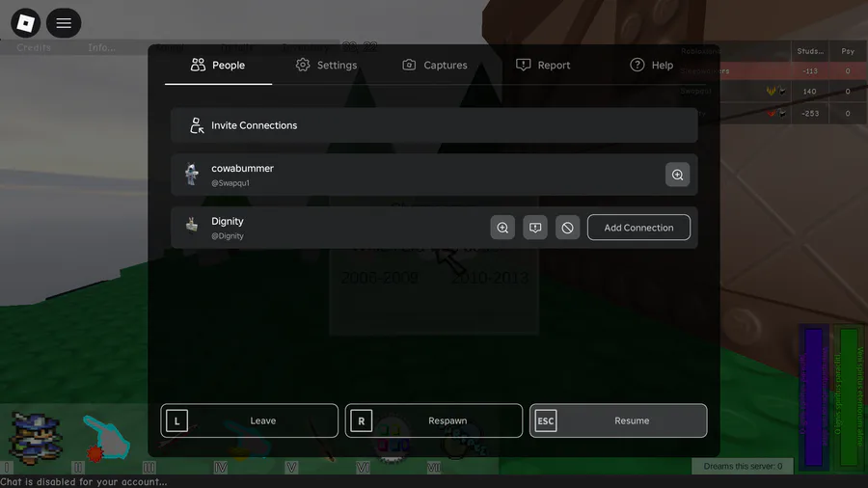Click the Resume button
This screenshot has height=488, width=868.
click(618, 420)
